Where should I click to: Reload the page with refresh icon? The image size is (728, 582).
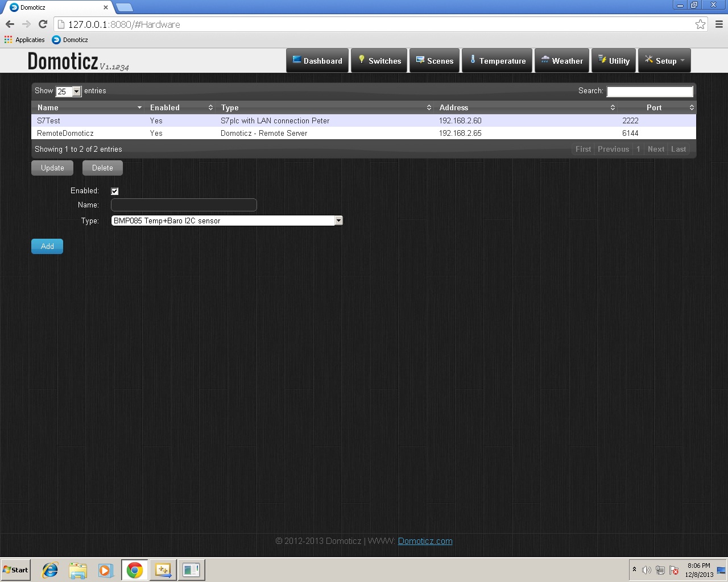(43, 24)
